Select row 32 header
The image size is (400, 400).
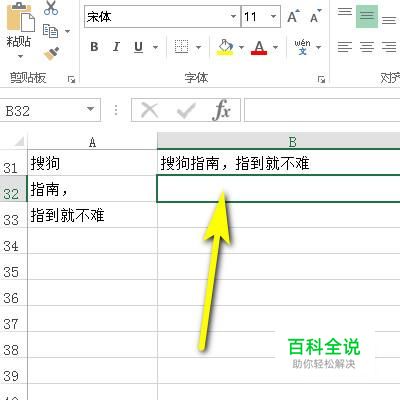[x=13, y=189]
